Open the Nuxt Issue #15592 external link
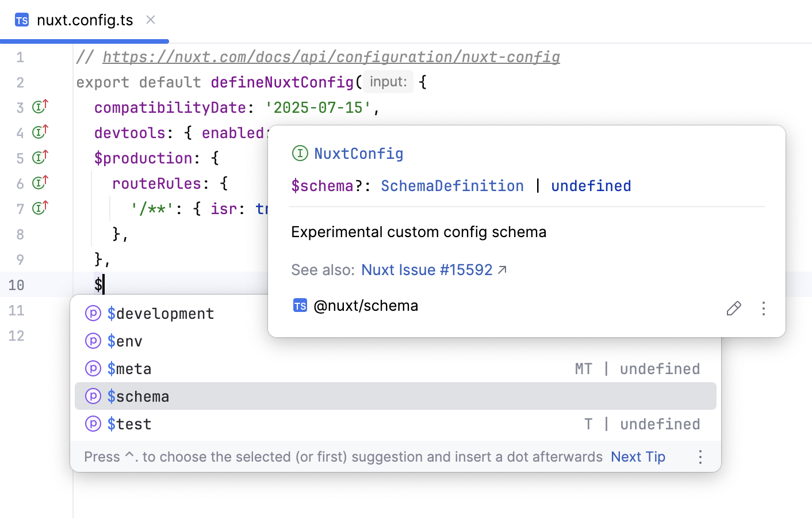This screenshot has height=518, width=812. (x=427, y=269)
